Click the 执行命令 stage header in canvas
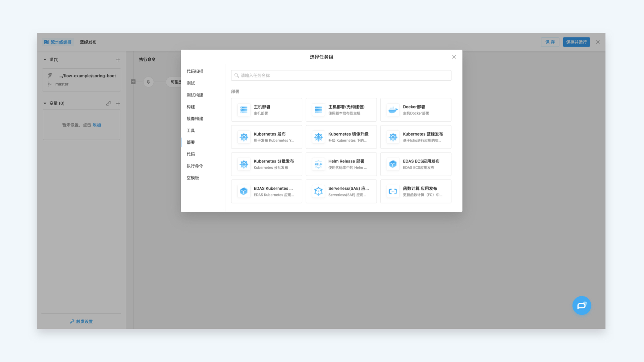 [x=147, y=59]
